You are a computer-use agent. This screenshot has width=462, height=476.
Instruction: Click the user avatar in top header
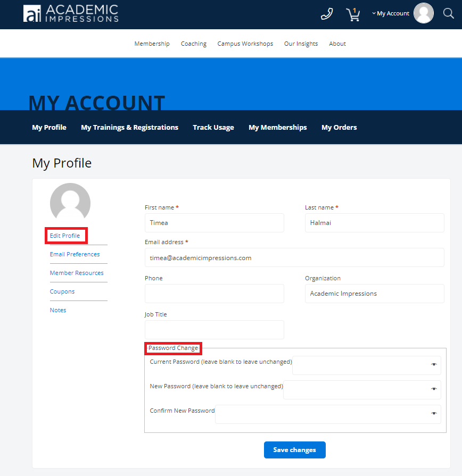423,13
